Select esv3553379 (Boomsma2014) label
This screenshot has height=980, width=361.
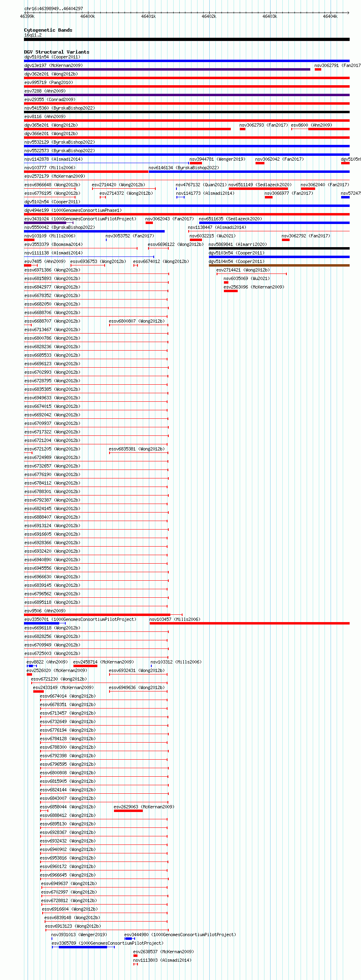(x=54, y=244)
